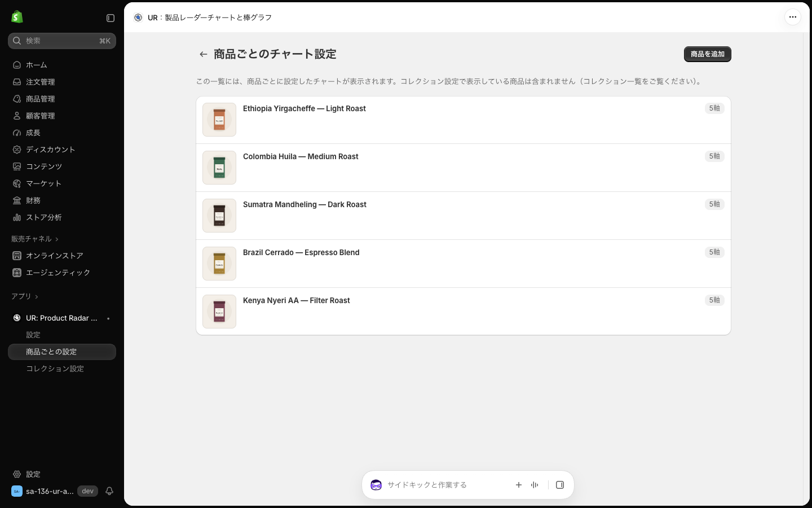Image resolution: width=812 pixels, height=508 pixels.
Task: Click the voice waveform icon in Sidekick bar
Action: click(x=535, y=485)
